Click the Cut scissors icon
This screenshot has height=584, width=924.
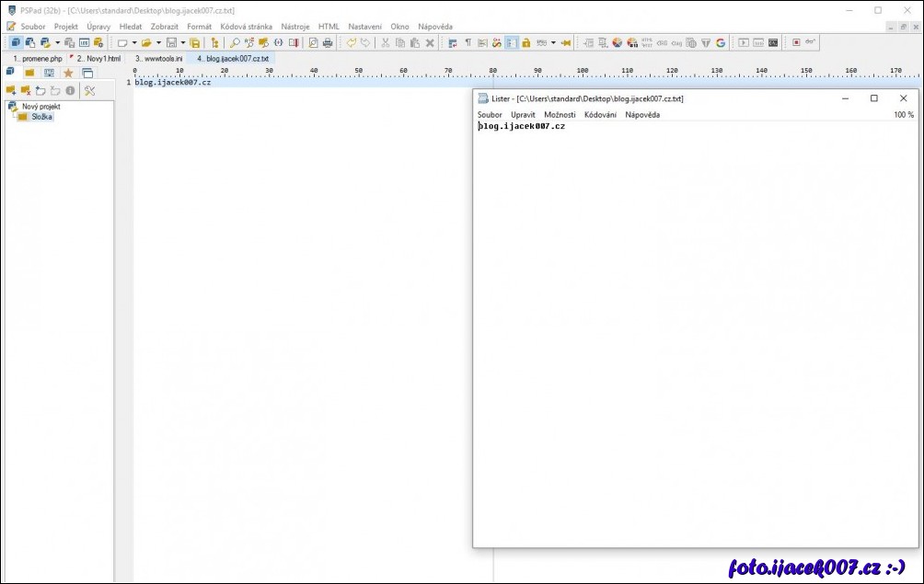(x=386, y=43)
